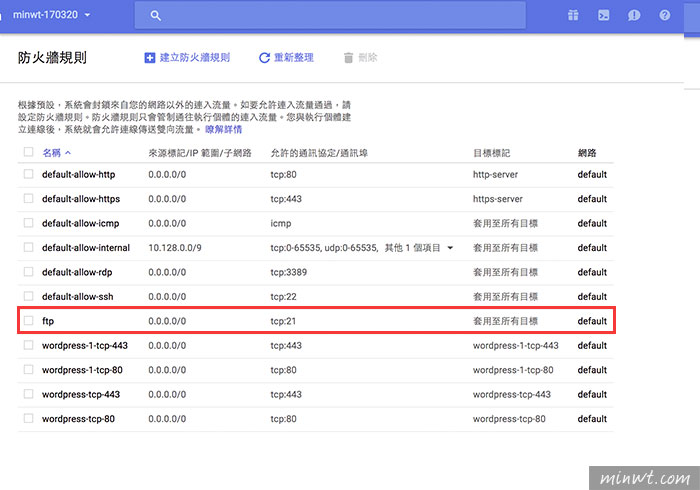Screen dimensions: 700x490
Task: Open the help question mark icon
Action: point(664,16)
